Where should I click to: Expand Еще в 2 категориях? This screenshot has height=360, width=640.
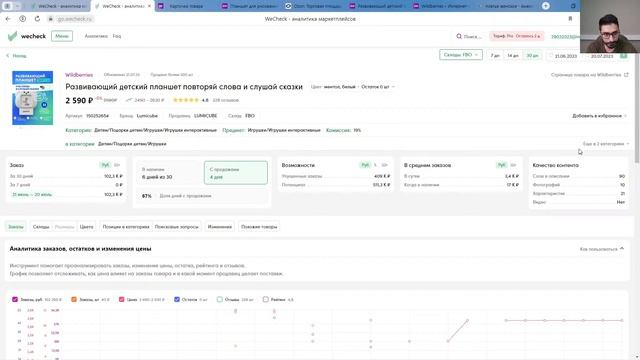click(x=606, y=144)
